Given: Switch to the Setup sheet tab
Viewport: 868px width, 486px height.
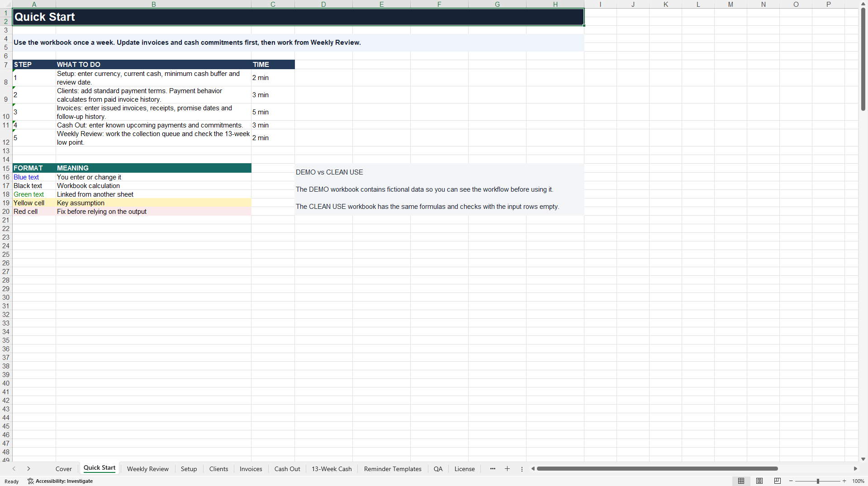Looking at the screenshot, I should coord(189,469).
